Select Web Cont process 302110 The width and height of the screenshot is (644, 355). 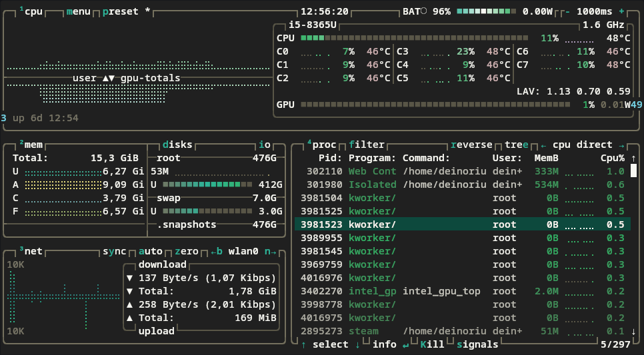point(463,171)
